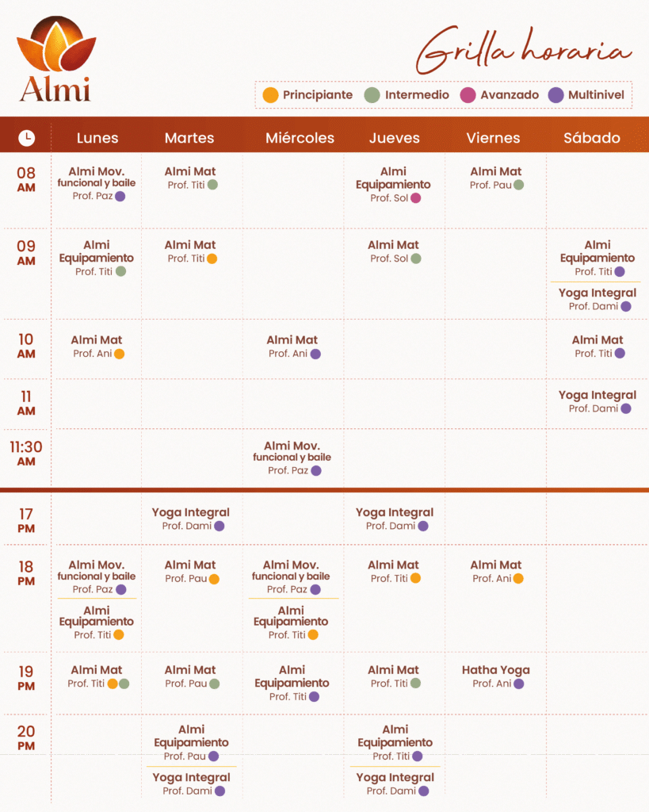Image resolution: width=649 pixels, height=812 pixels.
Task: Click the green dot next to Prof. Pau on Viernes 08 AM
Action: 518,185
